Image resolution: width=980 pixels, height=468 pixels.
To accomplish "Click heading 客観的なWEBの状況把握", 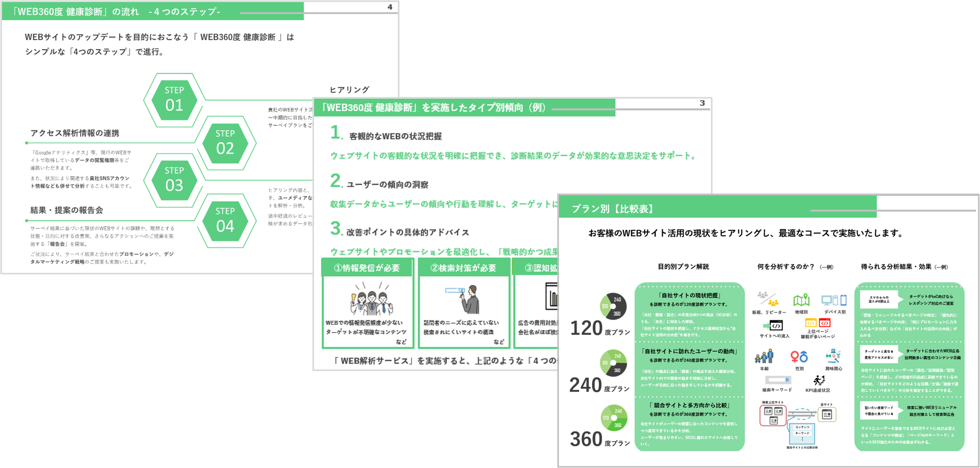I will [395, 136].
